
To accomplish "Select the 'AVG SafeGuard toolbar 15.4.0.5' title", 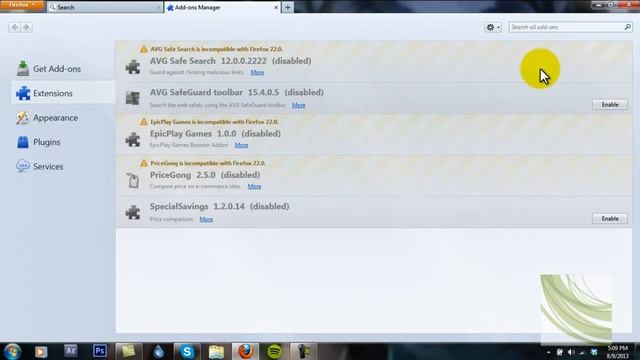I will point(215,92).
